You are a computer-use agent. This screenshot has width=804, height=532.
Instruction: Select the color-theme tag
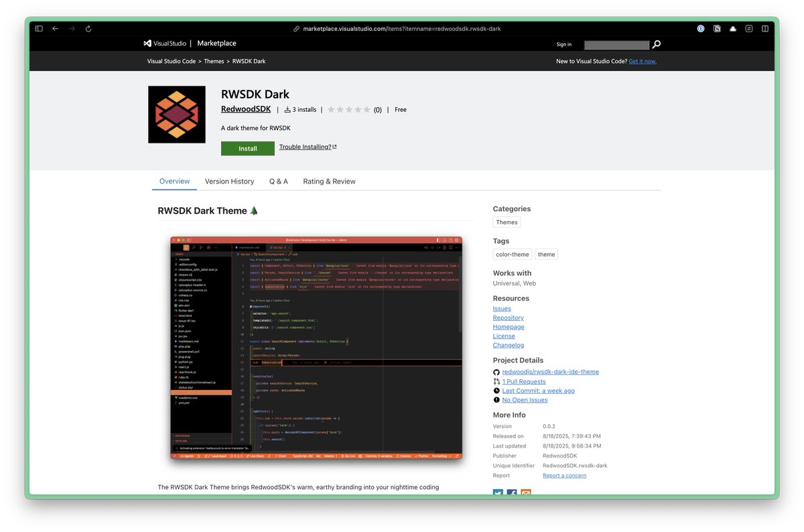pyautogui.click(x=513, y=255)
